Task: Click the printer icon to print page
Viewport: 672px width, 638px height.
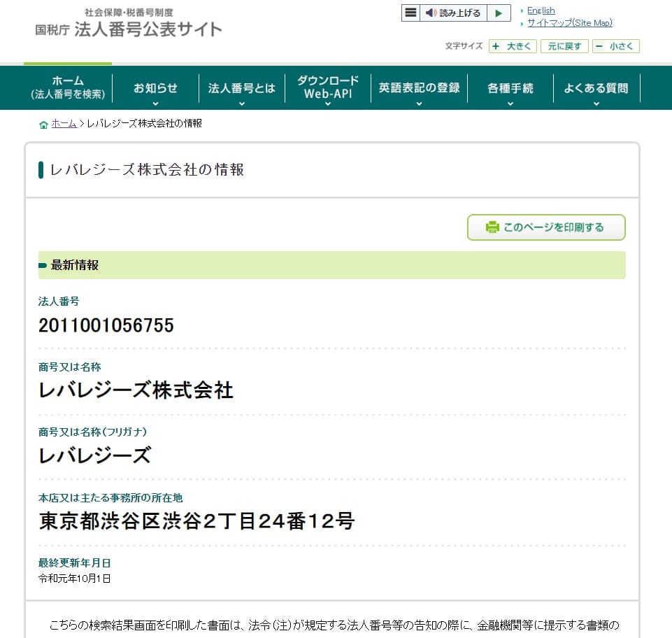Action: pos(492,227)
